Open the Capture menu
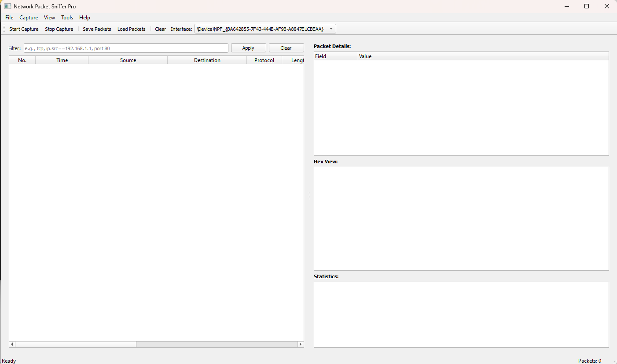 (29, 18)
